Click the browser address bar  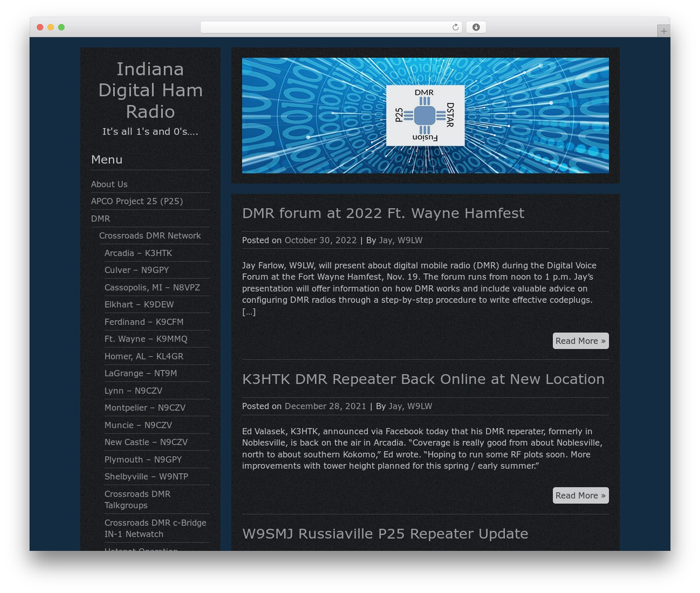tap(331, 27)
